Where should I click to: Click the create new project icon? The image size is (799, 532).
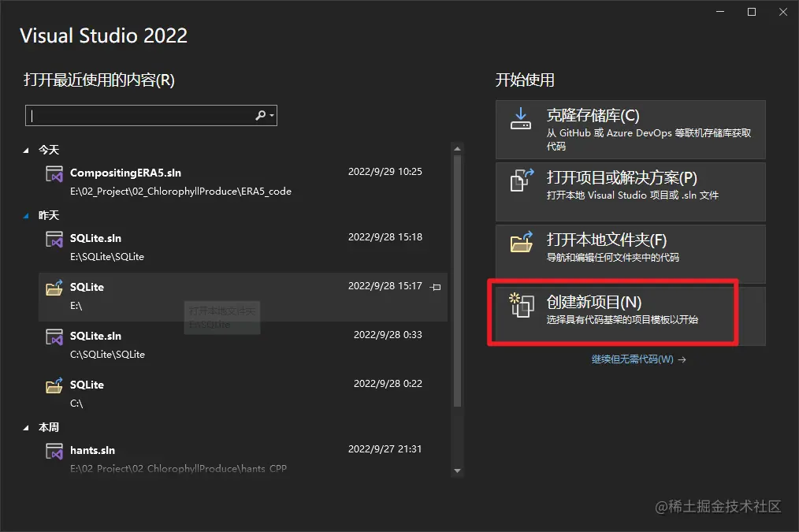tap(522, 305)
